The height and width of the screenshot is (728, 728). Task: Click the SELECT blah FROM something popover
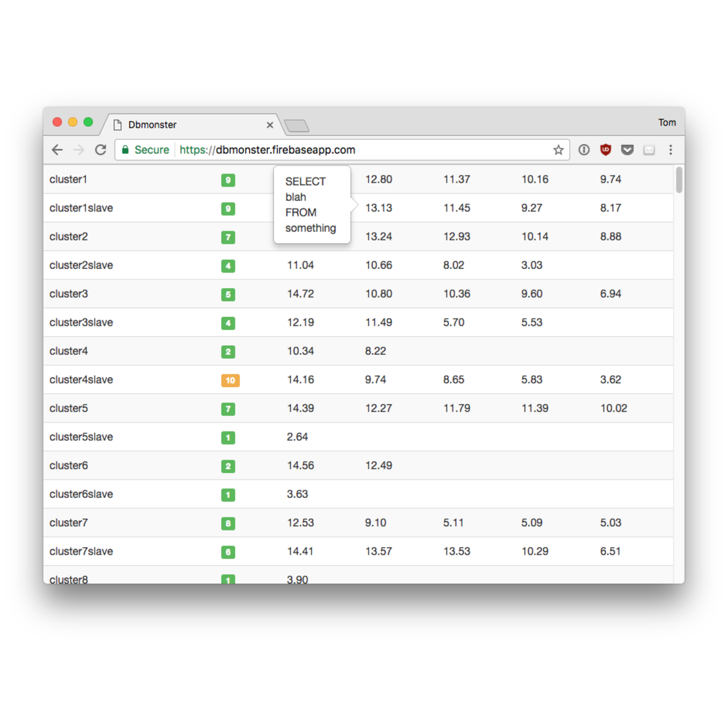pos(312,205)
